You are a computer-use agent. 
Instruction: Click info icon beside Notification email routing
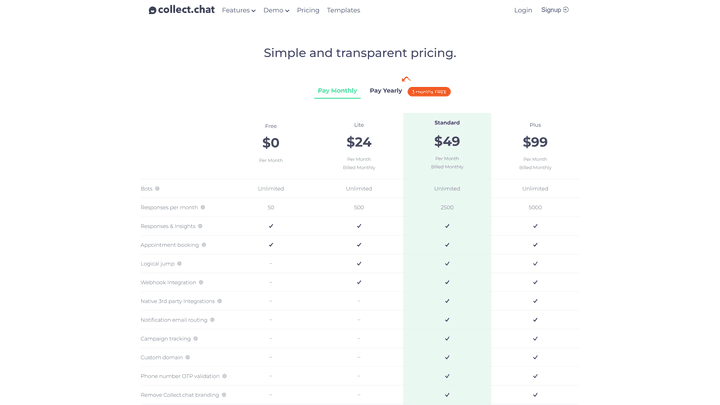point(213,320)
